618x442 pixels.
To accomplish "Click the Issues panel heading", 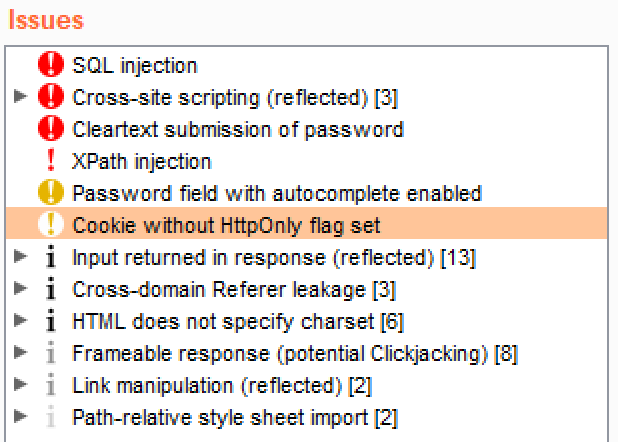I will coord(46,20).
